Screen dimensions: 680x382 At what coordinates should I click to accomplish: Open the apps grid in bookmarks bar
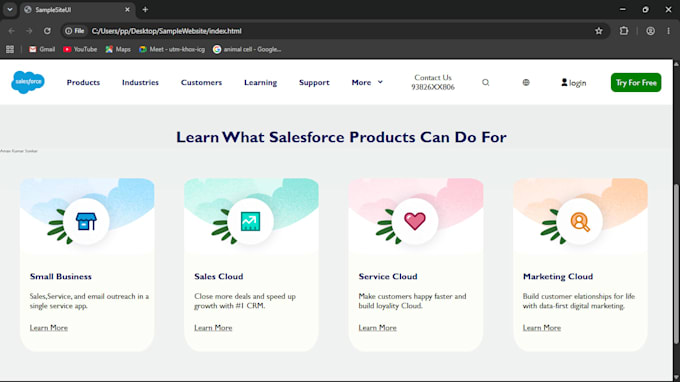click(10, 49)
